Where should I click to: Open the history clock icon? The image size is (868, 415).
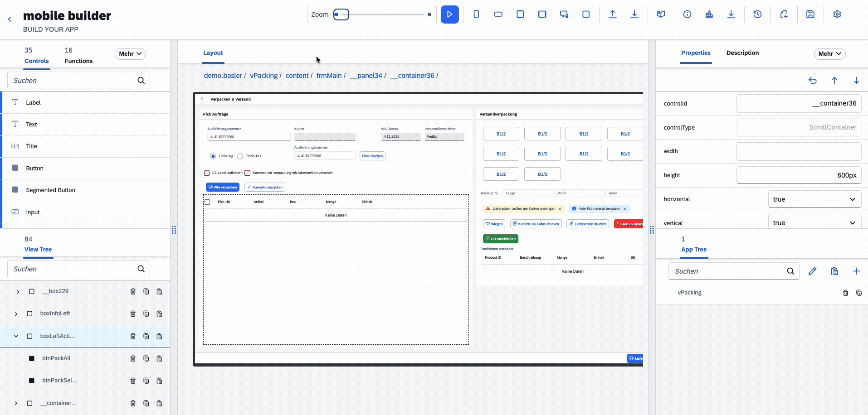(x=757, y=14)
